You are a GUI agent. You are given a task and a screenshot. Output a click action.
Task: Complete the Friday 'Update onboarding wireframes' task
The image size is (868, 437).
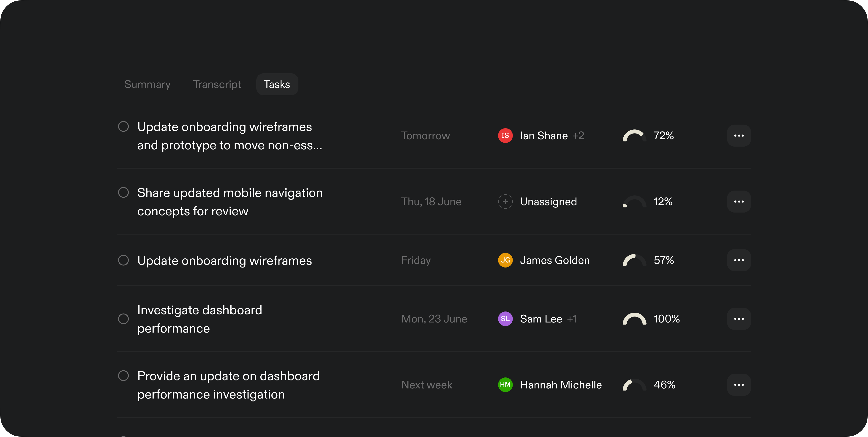[x=123, y=260]
